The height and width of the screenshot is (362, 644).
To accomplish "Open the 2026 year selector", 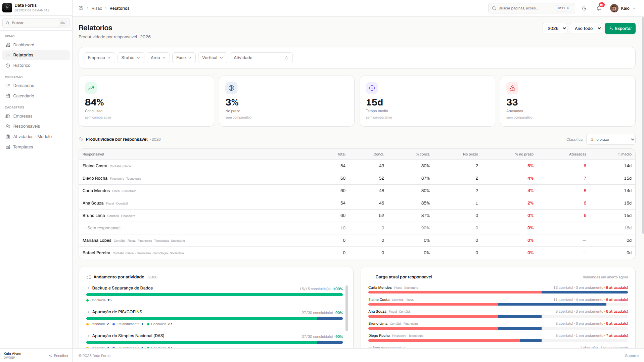I will pyautogui.click(x=555, y=29).
